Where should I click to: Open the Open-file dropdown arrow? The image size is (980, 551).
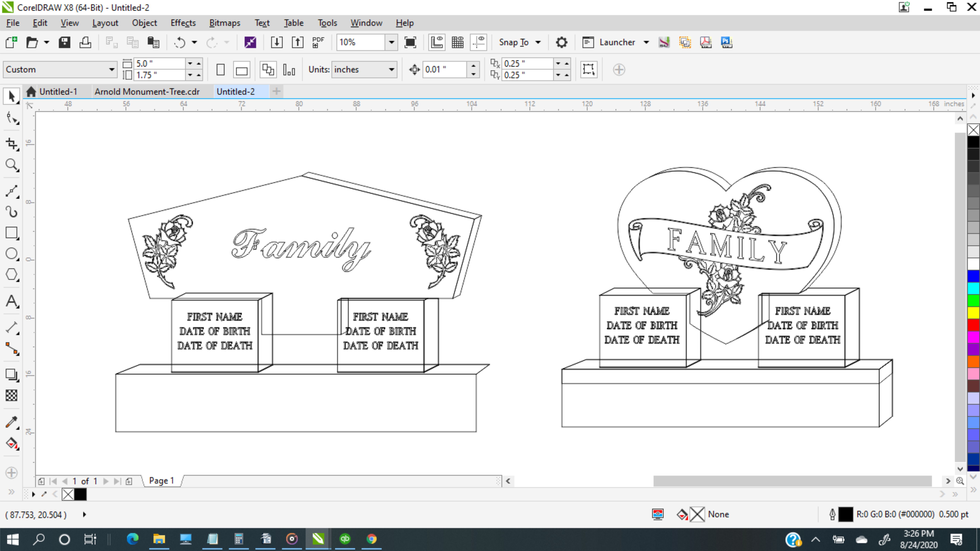tap(46, 42)
